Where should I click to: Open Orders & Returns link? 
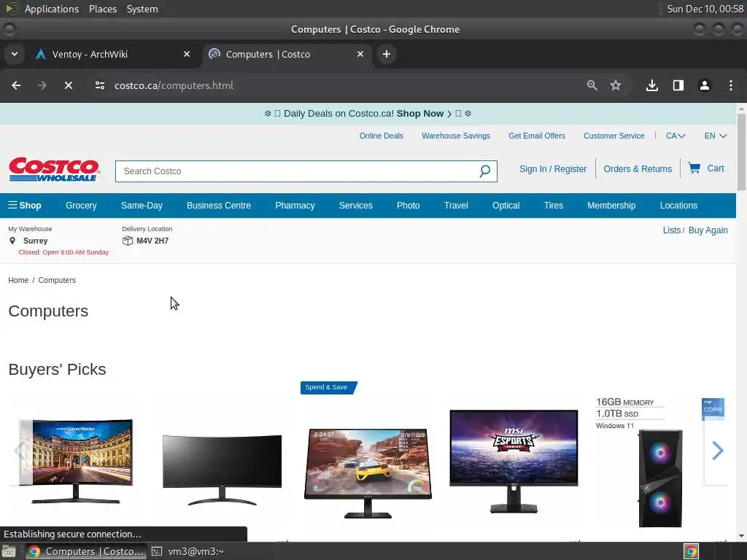tap(638, 169)
